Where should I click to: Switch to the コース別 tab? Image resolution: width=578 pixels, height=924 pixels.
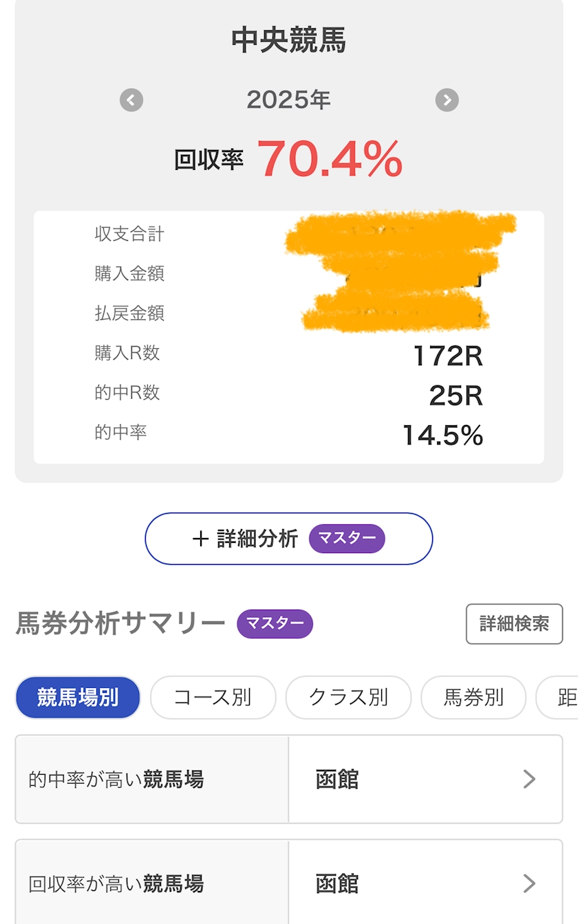(x=213, y=698)
